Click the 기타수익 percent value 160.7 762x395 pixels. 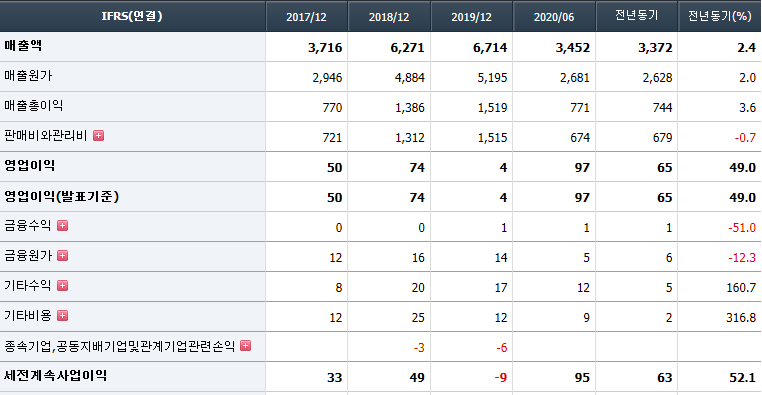(x=741, y=288)
